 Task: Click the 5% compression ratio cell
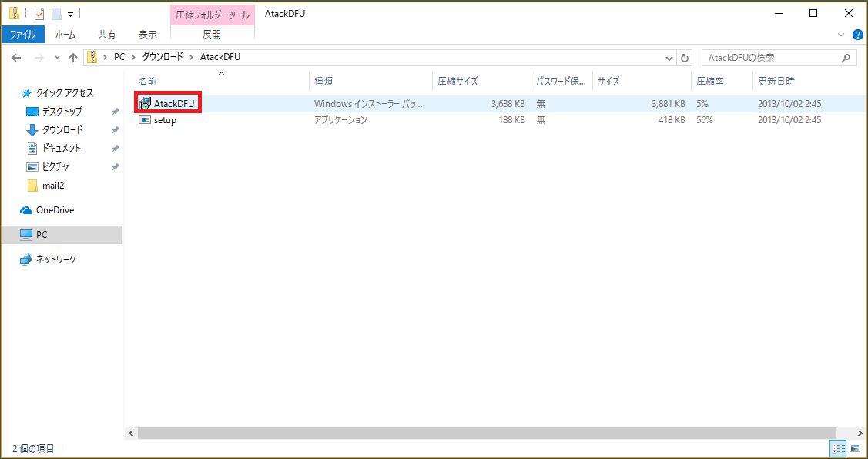click(702, 103)
